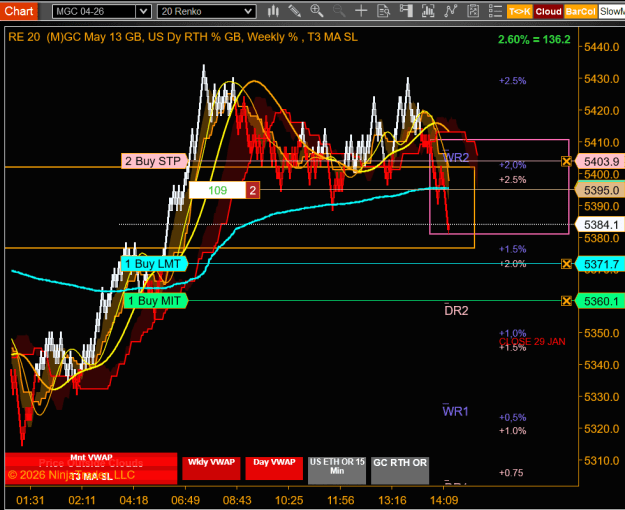Viewport: 625px width, 510px height.
Task: Click the Day VWAP button
Action: pyautogui.click(x=274, y=468)
